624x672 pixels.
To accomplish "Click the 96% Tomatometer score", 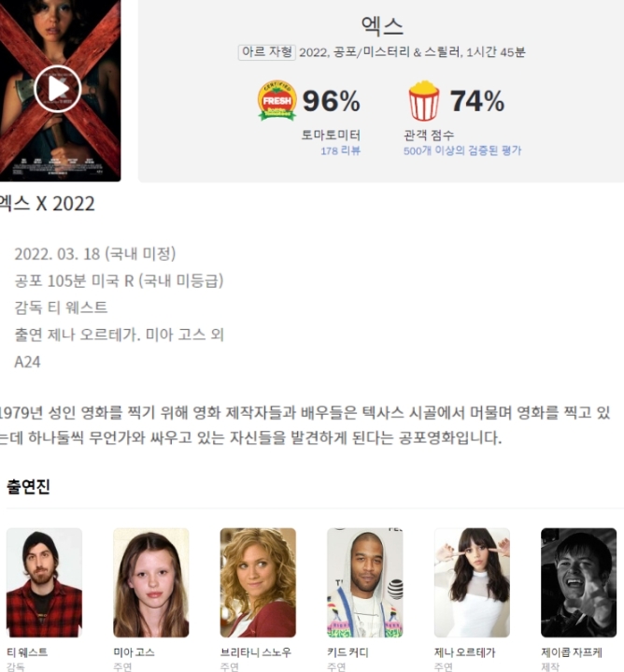I will [x=331, y=101].
